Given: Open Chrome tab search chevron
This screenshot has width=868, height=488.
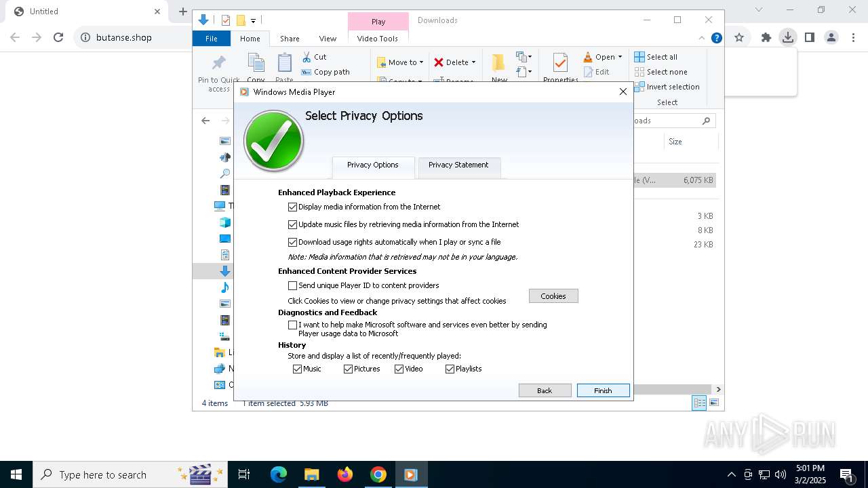Looking at the screenshot, I should point(759,9).
